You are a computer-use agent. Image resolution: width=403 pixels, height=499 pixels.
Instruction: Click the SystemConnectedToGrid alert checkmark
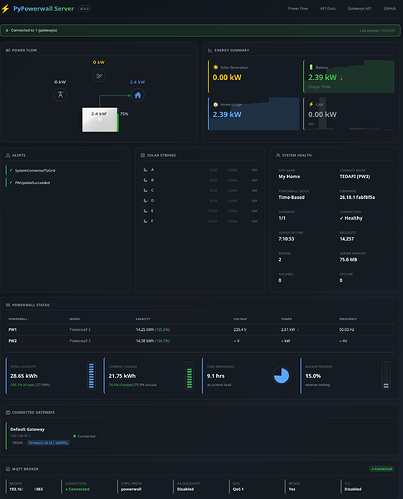coord(11,170)
